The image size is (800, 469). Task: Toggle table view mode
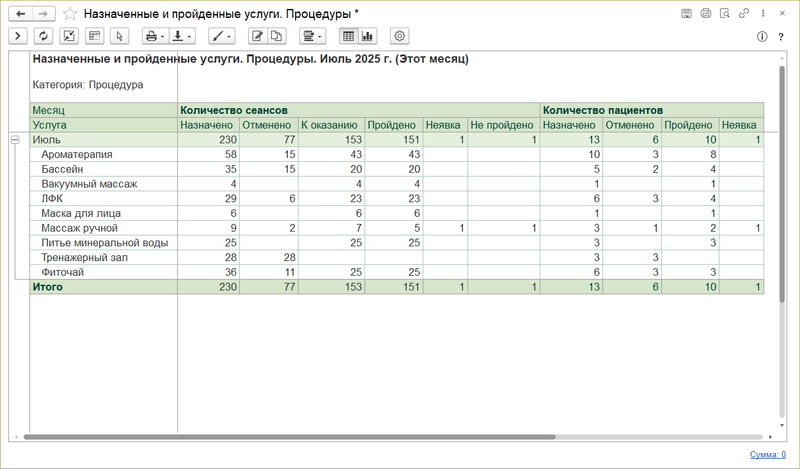(348, 36)
